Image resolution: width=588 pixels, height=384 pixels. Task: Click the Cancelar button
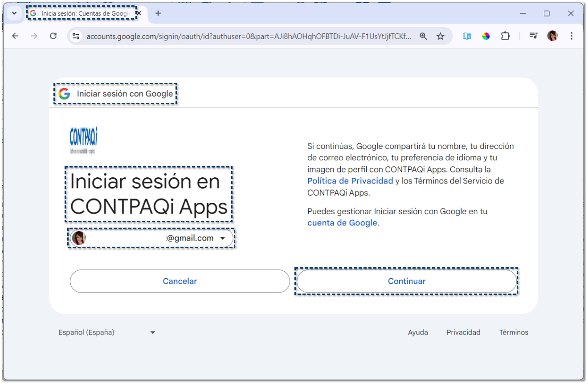[180, 281]
